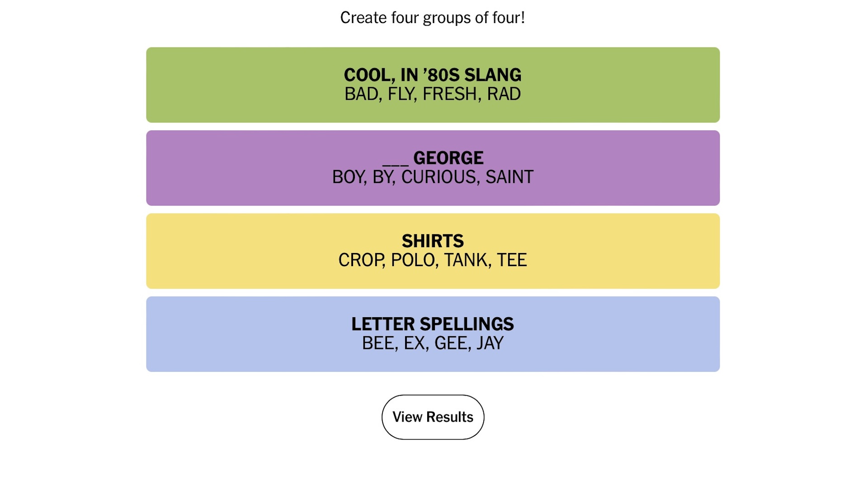Image resolution: width=868 pixels, height=488 pixels.
Task: Select the purple ___ George group
Action: click(x=433, y=168)
